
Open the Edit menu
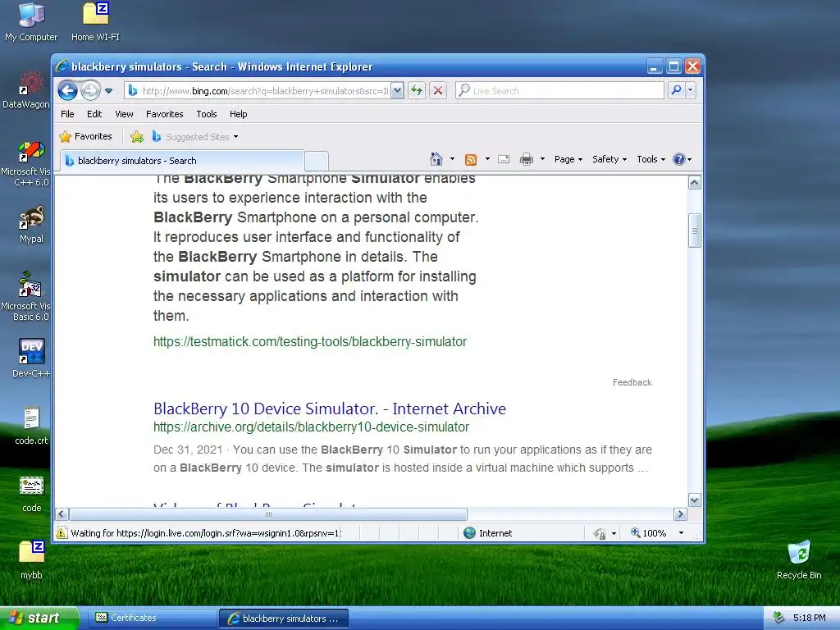[x=94, y=114]
